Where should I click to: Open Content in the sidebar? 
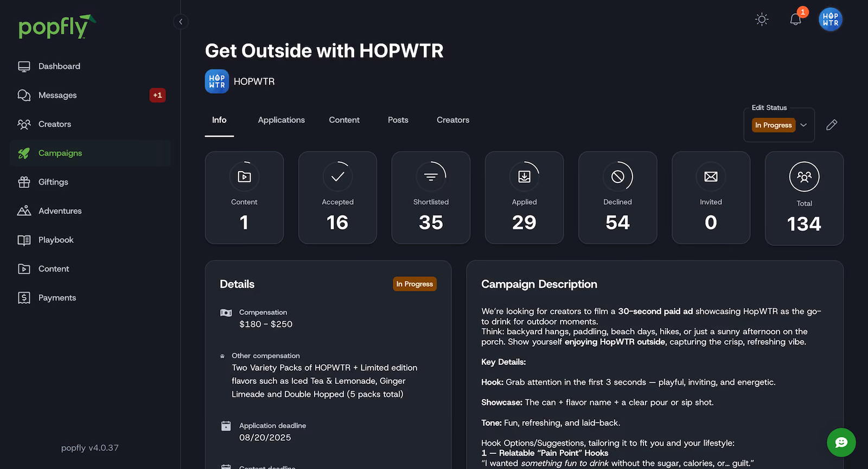(x=90, y=269)
